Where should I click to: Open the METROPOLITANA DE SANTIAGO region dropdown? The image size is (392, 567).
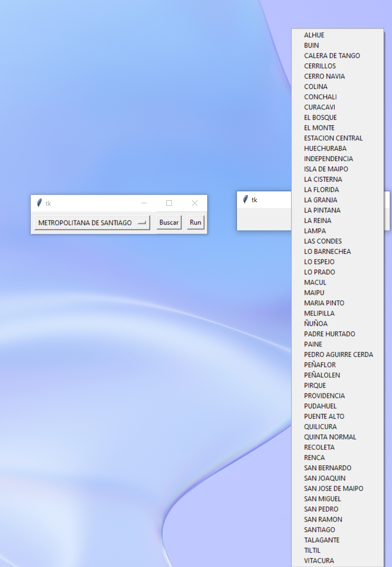(x=92, y=223)
